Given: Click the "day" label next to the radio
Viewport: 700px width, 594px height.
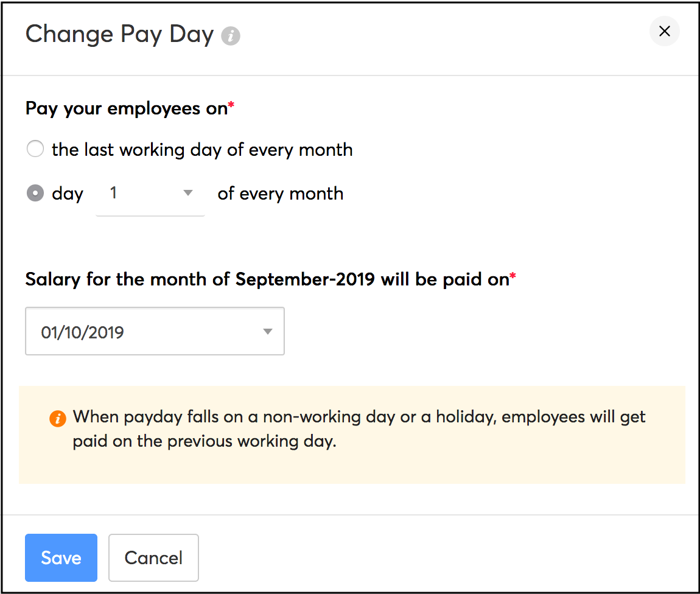Looking at the screenshot, I should [68, 194].
